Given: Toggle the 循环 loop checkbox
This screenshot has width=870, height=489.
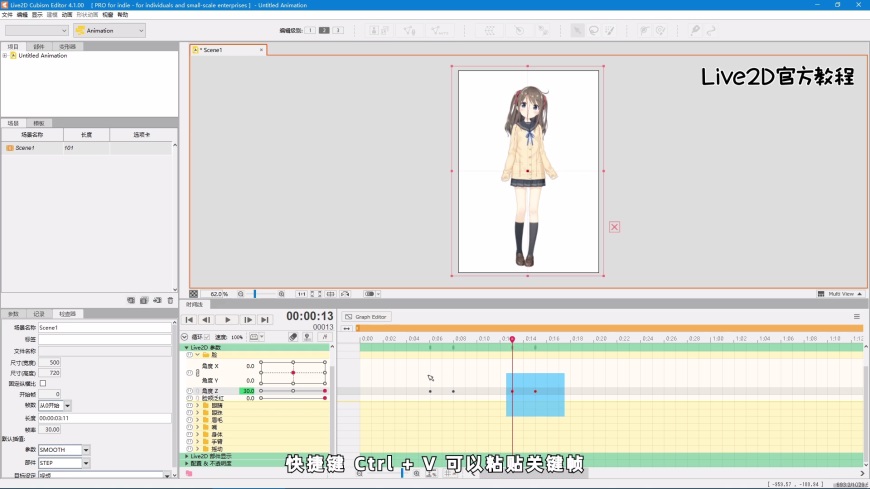Looking at the screenshot, I should (207, 337).
